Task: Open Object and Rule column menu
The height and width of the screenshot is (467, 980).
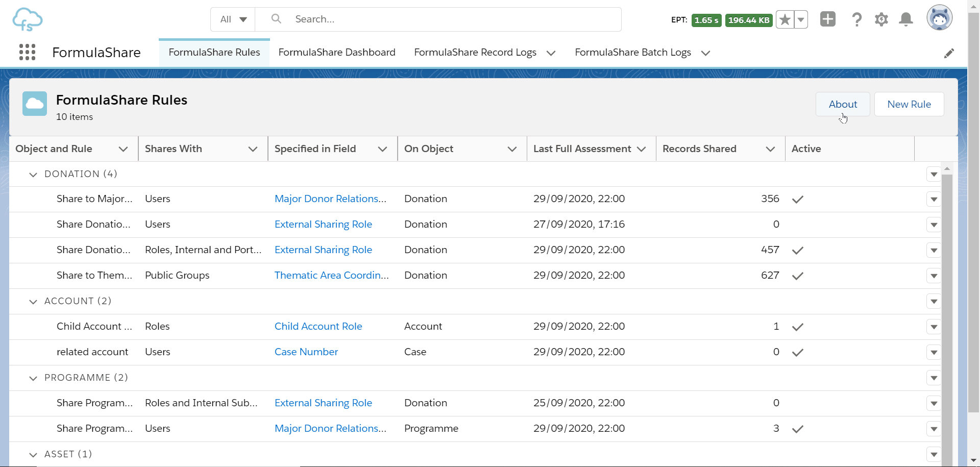Action: coord(123,149)
